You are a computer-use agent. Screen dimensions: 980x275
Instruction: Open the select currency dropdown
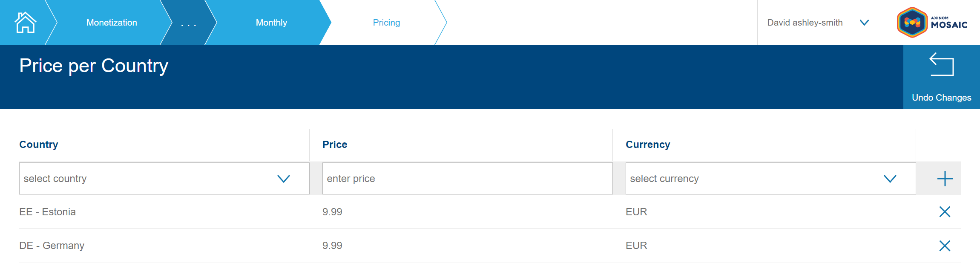click(770, 179)
